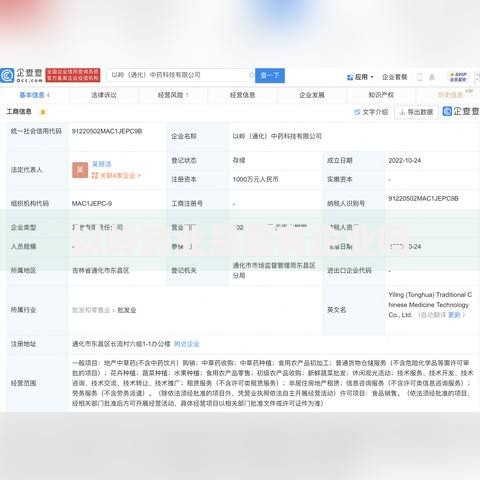Click region value 吉林省通化市东昌区
Screen dimensions: 480x480
(101, 270)
